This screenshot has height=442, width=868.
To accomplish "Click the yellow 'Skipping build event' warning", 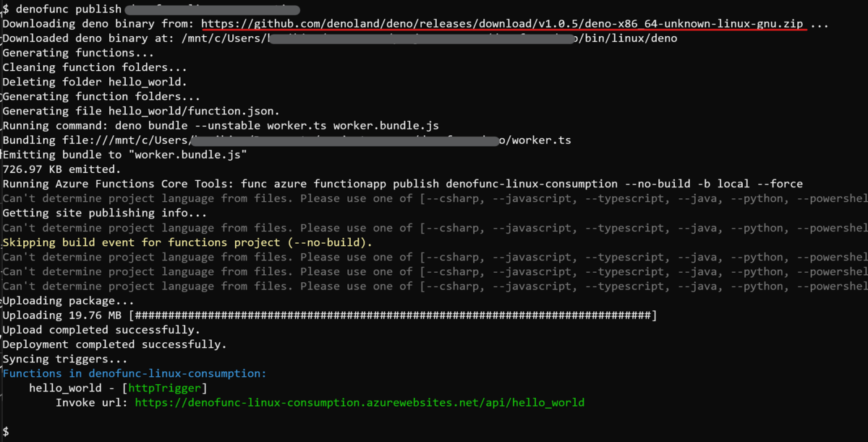I will pos(187,242).
